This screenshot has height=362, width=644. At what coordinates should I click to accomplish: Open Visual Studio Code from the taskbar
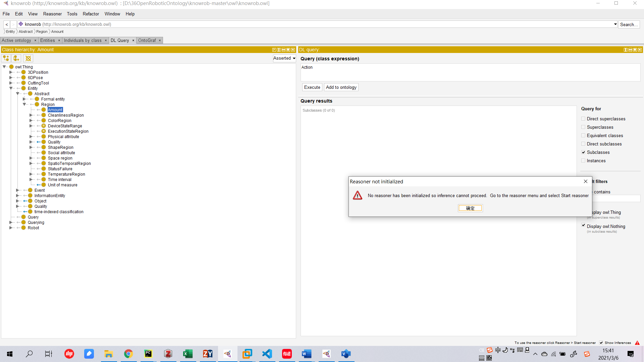[x=267, y=354]
